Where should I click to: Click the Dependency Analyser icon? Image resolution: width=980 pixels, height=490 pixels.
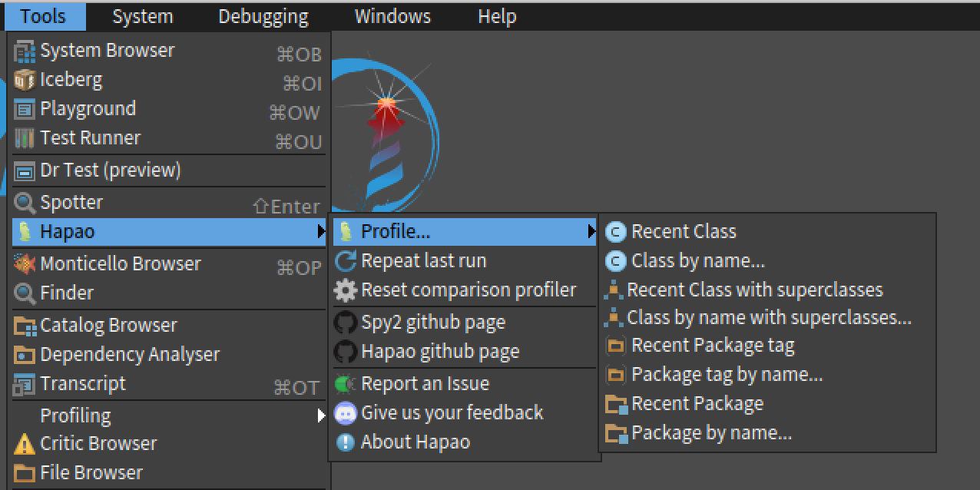tap(25, 355)
